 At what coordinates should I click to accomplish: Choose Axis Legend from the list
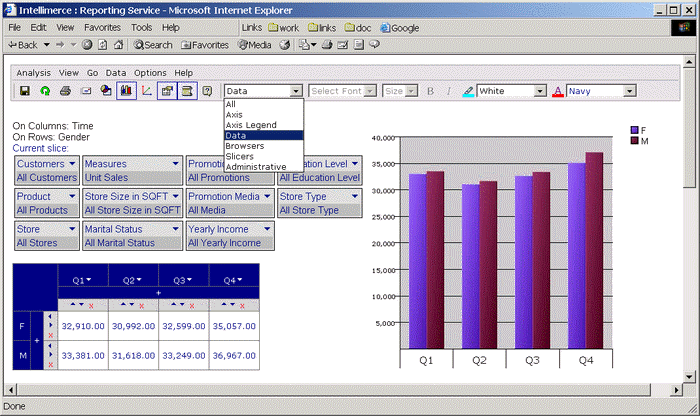(x=264, y=125)
